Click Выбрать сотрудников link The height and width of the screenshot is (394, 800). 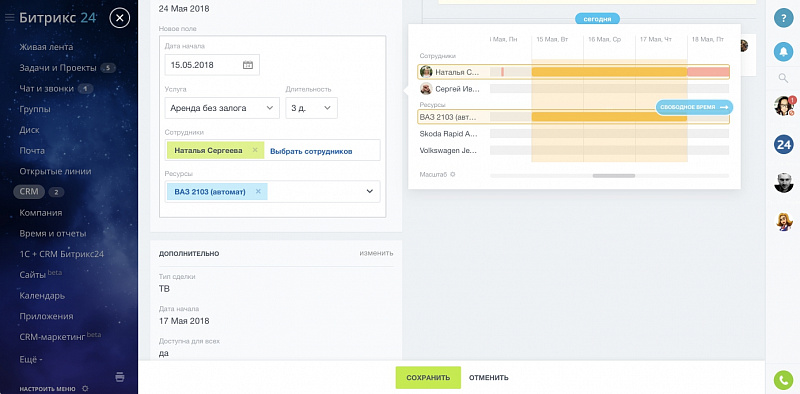click(x=311, y=151)
